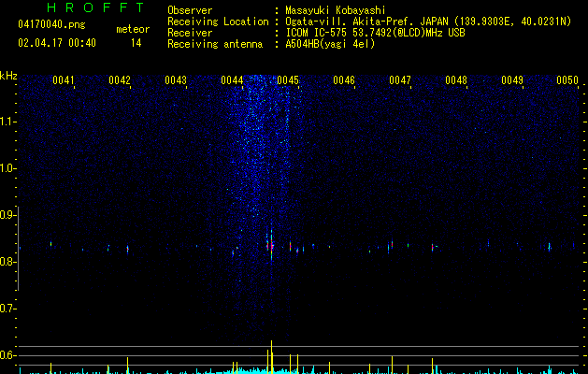Click the Ogata-vill. Akita-Pref. JAPAN location value
The height and width of the screenshot is (374, 588).
[428, 22]
